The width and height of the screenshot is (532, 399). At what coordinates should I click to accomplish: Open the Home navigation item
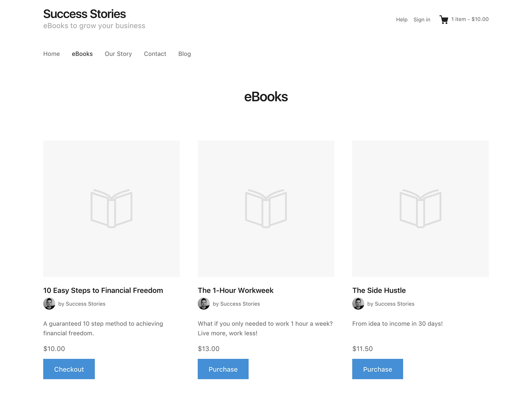51,54
